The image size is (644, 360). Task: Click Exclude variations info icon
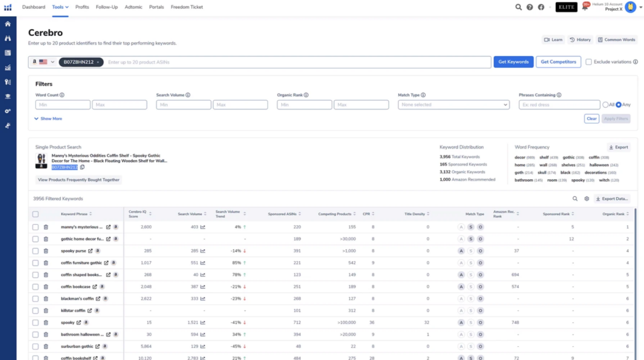[635, 62]
